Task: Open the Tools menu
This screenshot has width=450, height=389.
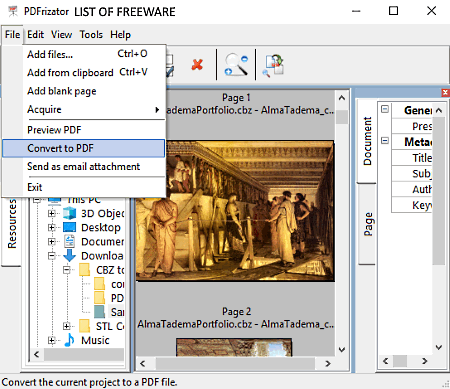Action: point(91,34)
